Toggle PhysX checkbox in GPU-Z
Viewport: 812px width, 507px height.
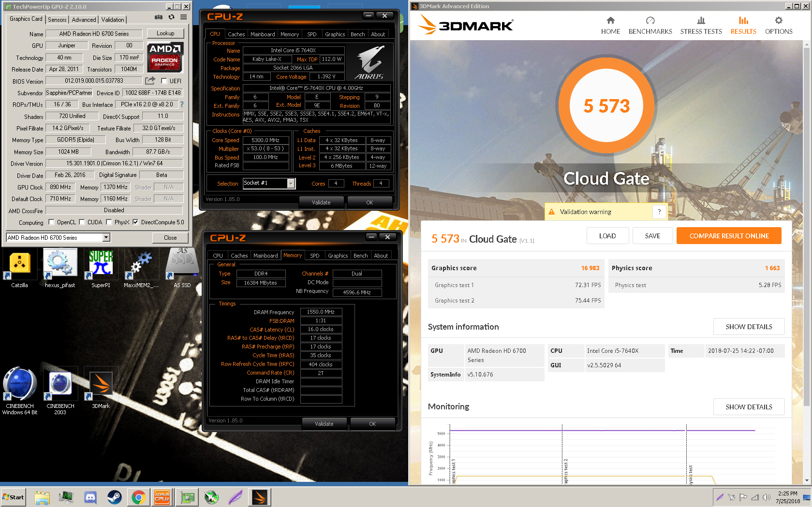(109, 222)
